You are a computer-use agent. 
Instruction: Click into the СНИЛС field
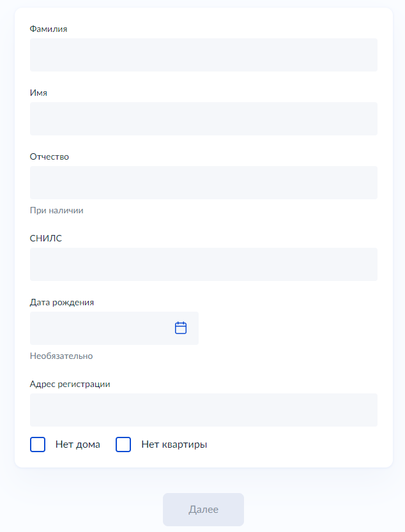(x=203, y=264)
